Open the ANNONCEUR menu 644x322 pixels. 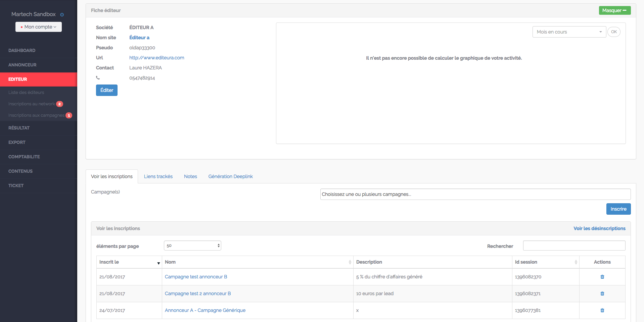point(22,65)
